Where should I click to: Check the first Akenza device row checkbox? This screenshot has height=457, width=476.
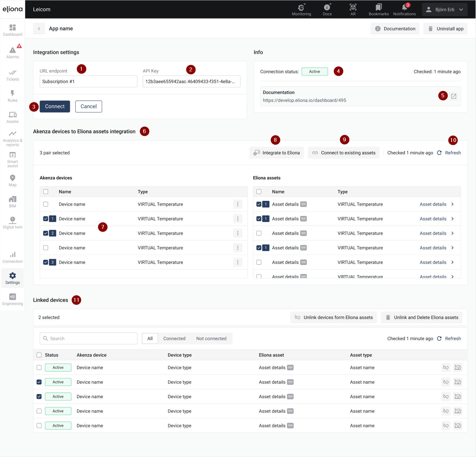46,204
